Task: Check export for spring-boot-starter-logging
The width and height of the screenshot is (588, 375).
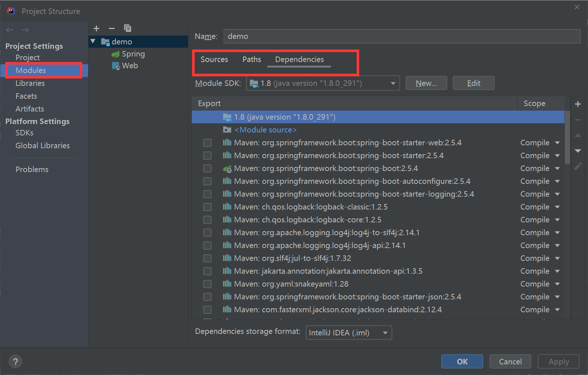Action: (208, 194)
